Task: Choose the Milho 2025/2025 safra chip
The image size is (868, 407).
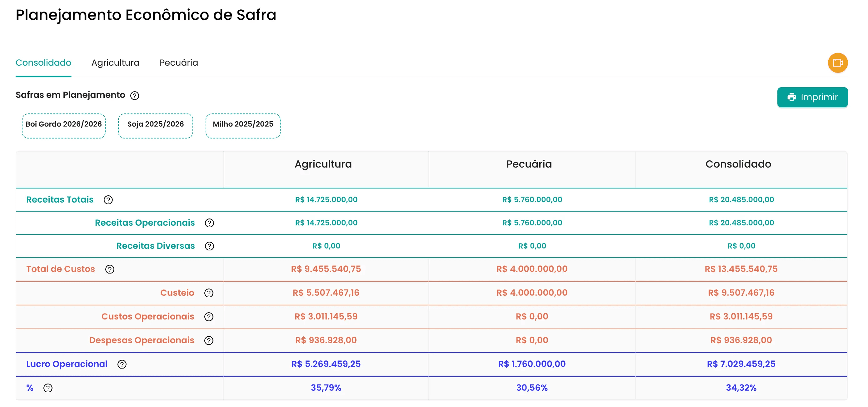Action: click(243, 125)
